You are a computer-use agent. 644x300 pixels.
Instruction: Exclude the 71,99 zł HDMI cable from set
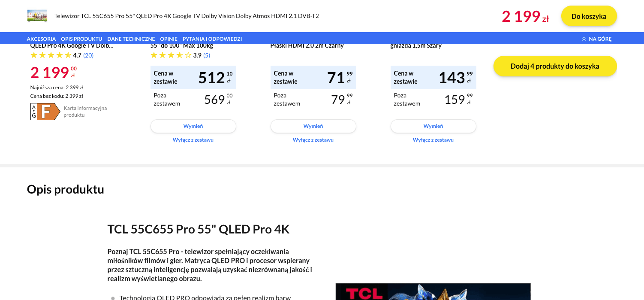(x=313, y=140)
